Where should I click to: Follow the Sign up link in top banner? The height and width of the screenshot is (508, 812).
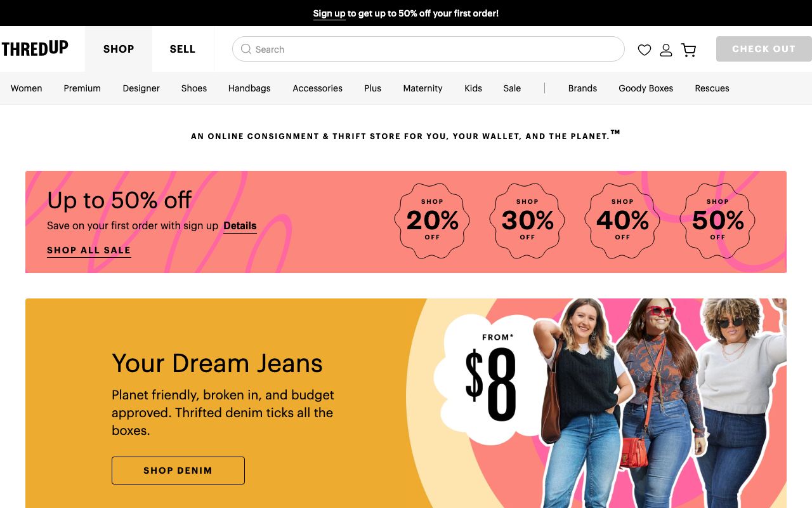pos(329,13)
